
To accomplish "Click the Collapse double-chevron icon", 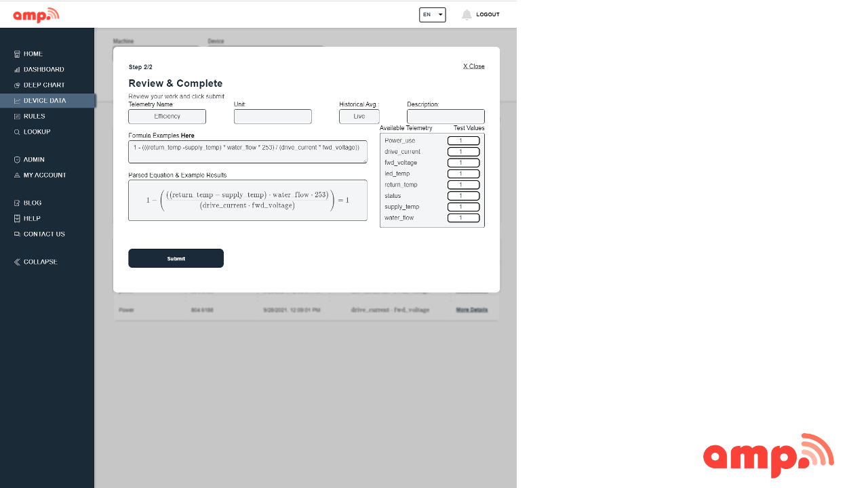I will coord(17,262).
